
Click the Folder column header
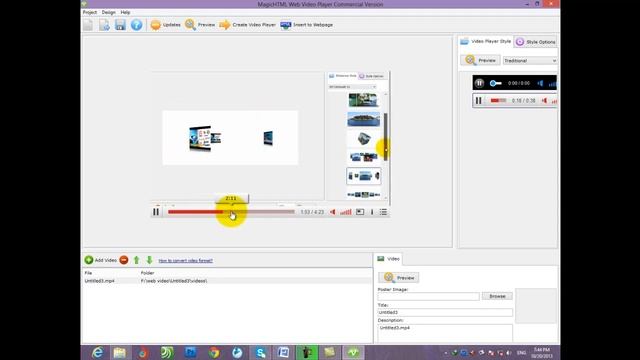coord(147,273)
